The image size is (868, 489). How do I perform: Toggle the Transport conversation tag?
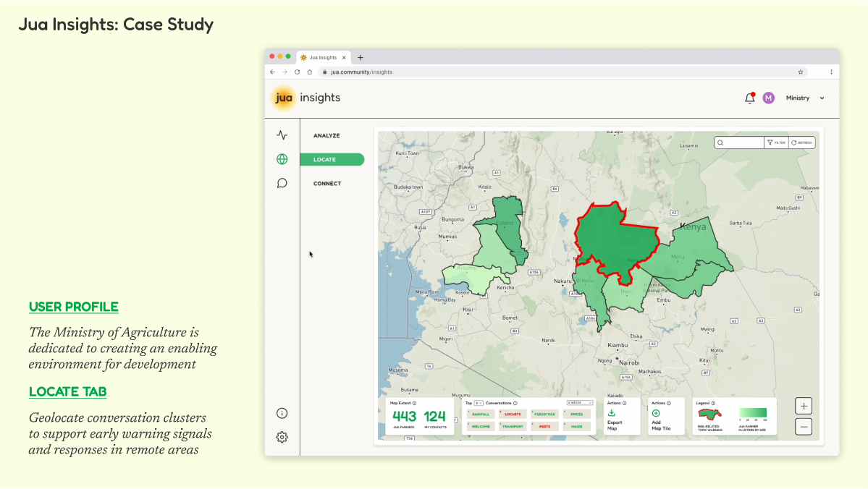point(513,427)
